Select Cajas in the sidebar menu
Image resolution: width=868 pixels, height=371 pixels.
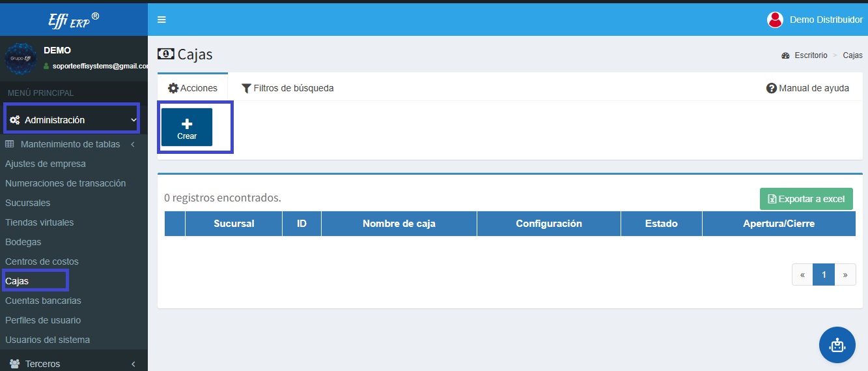pyautogui.click(x=17, y=281)
